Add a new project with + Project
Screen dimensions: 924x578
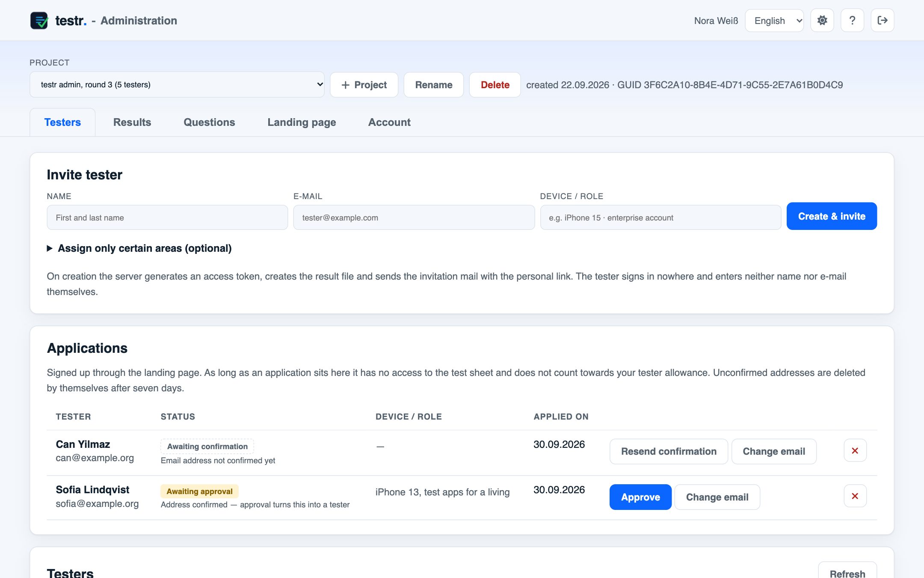[364, 85]
